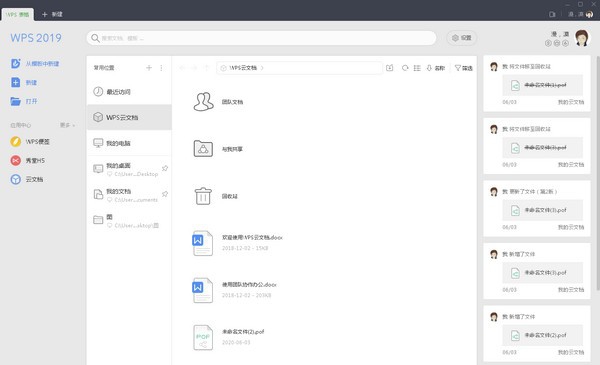Expand 更多 in the 应用中心 section
Viewport: 600px width, 365px height.
coord(67,125)
